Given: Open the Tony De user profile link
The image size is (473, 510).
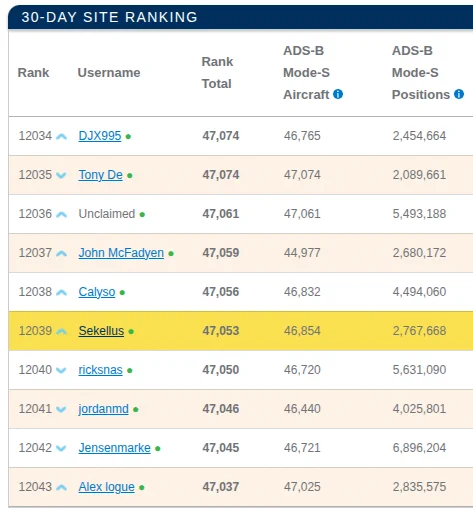Looking at the screenshot, I should (100, 175).
